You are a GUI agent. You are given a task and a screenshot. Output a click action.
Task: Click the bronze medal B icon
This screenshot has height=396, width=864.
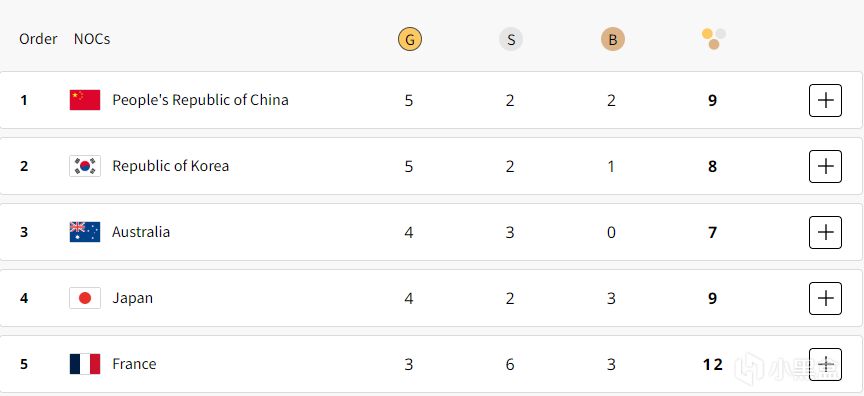coord(613,40)
